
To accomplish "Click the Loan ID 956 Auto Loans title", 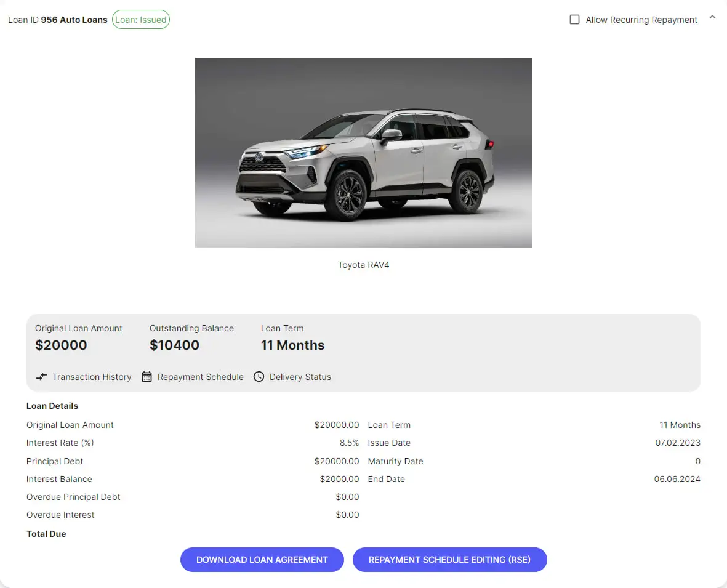I will 57,20.
